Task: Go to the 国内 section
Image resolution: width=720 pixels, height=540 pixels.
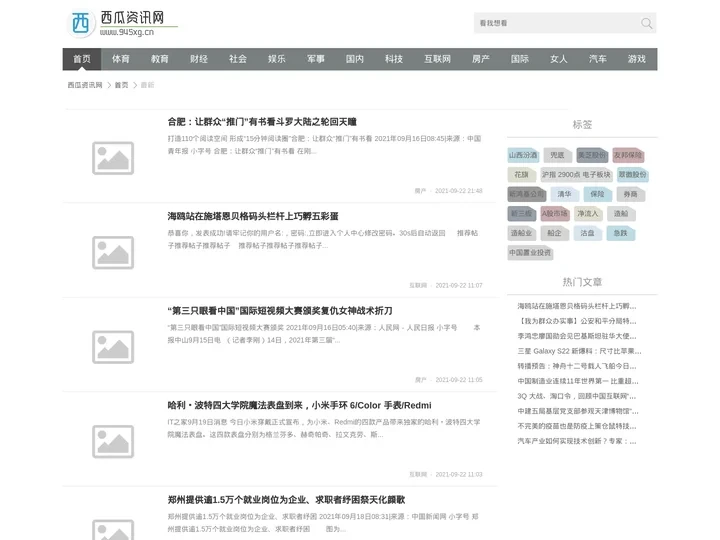Action: point(355,59)
